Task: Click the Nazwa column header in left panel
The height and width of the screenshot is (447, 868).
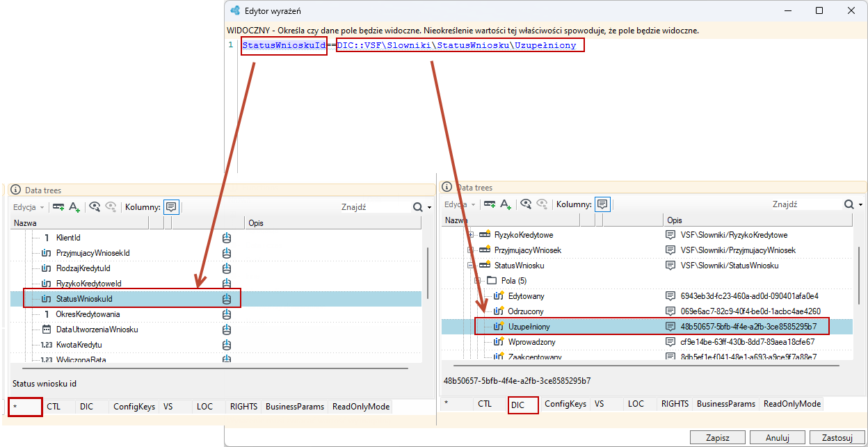Action: point(79,223)
